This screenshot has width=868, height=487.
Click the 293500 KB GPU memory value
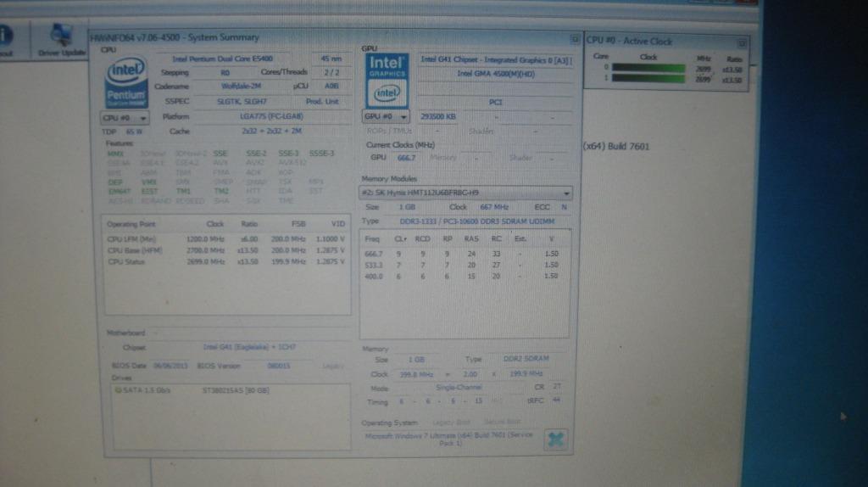click(x=438, y=117)
